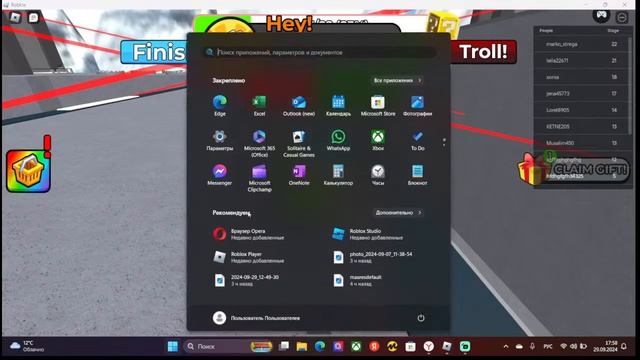This screenshot has height=360, width=640.
Task: Click the power button in Start menu
Action: pos(421,318)
